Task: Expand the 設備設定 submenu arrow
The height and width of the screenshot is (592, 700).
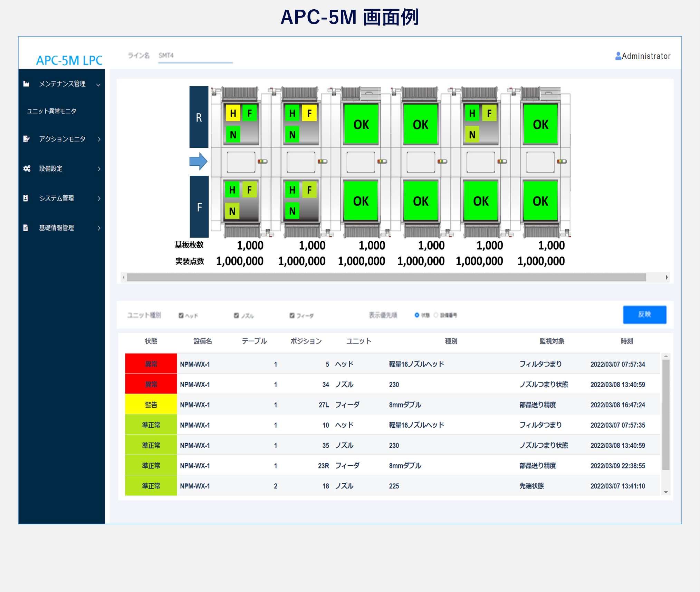Action: (99, 169)
